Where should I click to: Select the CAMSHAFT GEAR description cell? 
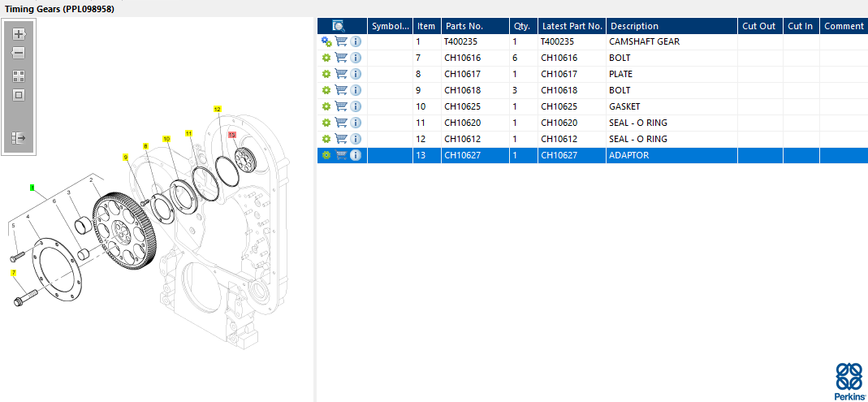pyautogui.click(x=672, y=41)
